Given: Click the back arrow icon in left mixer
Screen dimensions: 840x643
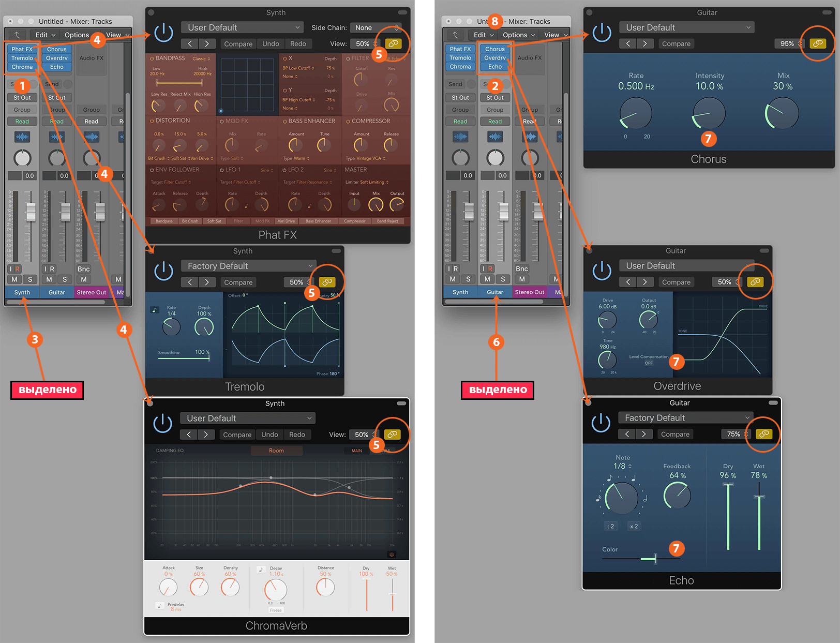Looking at the screenshot, I should coord(17,35).
